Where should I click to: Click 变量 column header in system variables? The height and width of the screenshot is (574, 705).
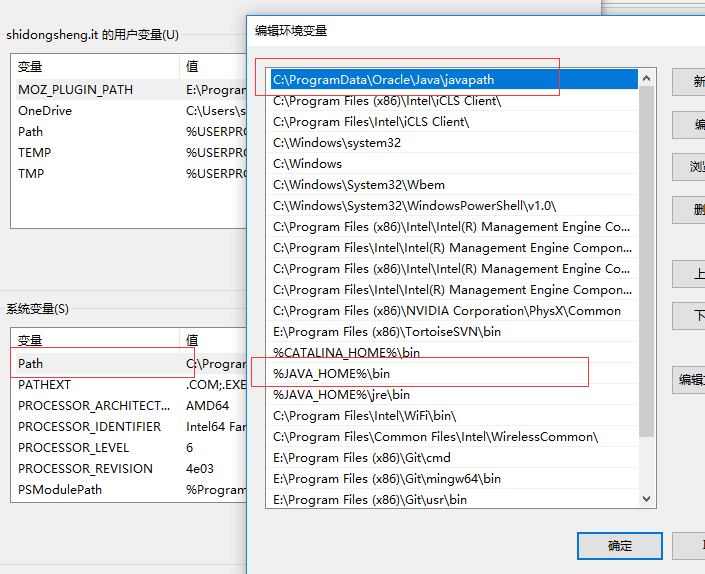click(95, 340)
